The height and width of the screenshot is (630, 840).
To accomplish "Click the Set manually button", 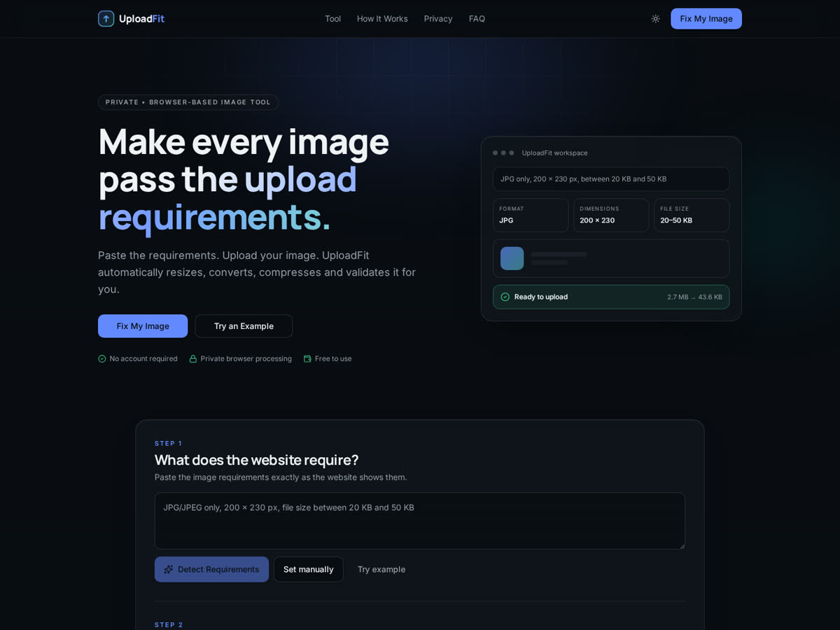I will tap(309, 569).
